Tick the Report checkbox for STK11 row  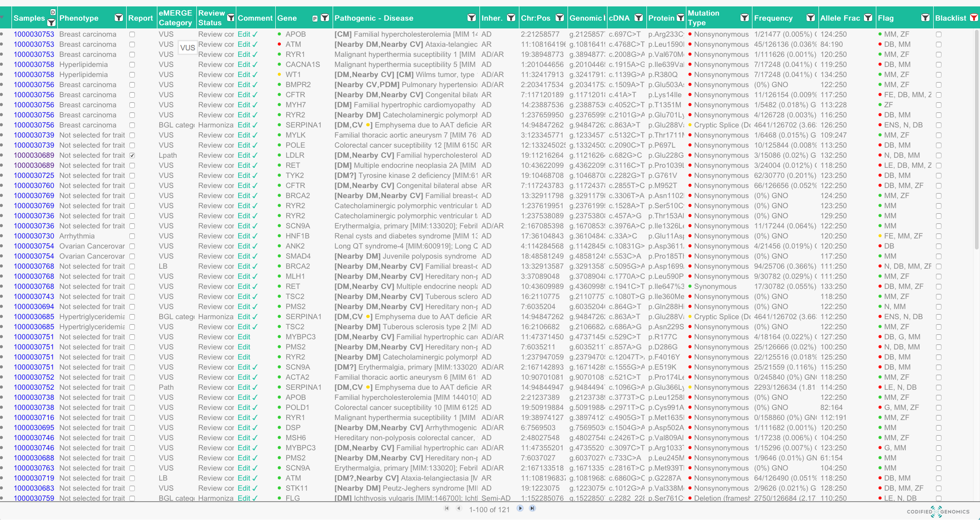click(x=132, y=488)
